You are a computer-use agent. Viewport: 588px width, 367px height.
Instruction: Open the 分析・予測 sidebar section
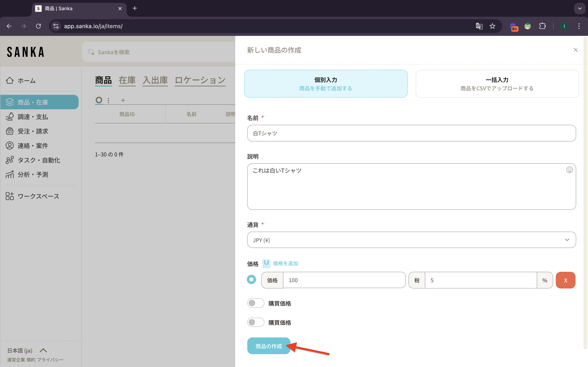32,175
